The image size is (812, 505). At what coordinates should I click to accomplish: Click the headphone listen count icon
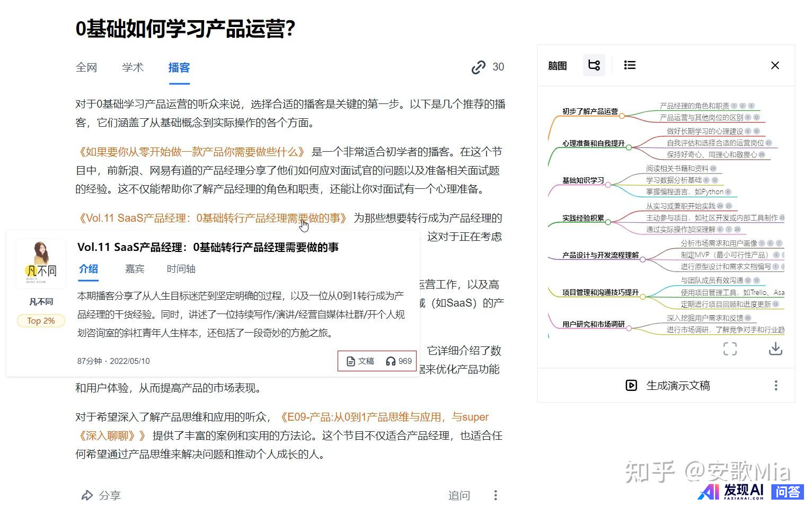point(391,361)
